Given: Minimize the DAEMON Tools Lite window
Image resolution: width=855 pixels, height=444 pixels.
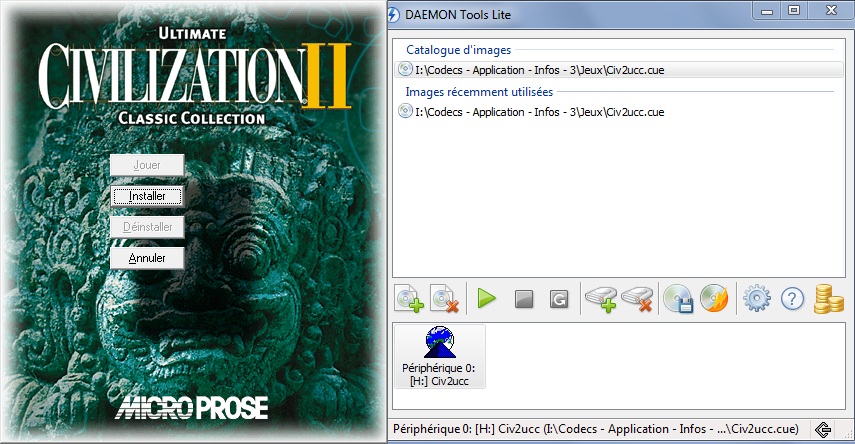Looking at the screenshot, I should point(767,11).
